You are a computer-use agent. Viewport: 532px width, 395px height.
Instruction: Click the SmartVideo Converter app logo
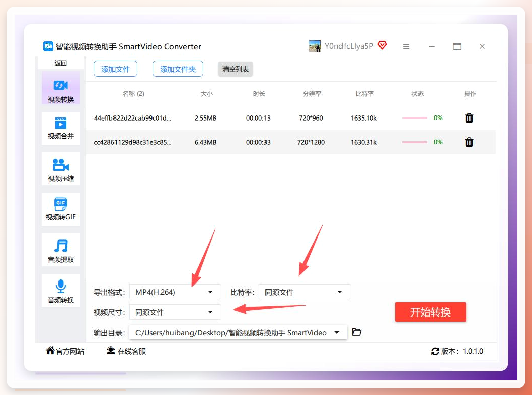48,46
